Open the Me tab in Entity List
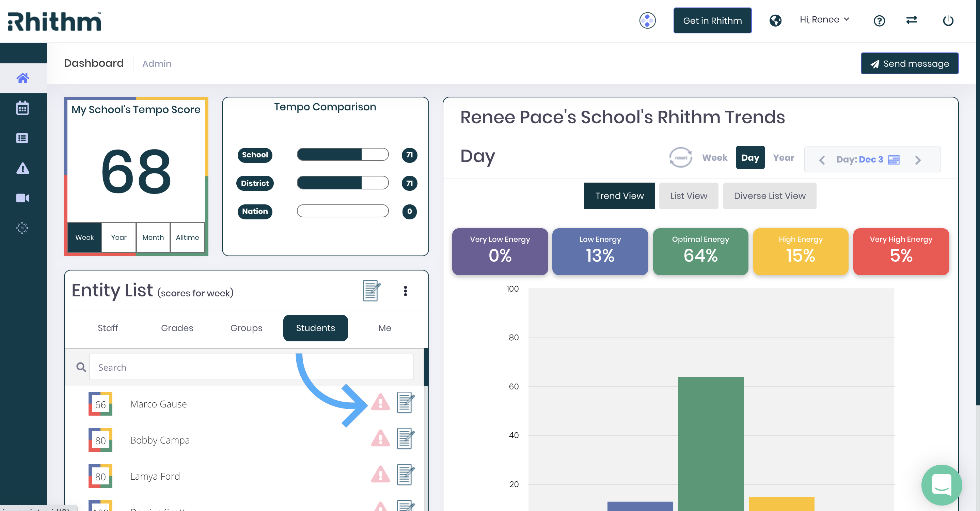This screenshot has width=980, height=511. (x=385, y=328)
